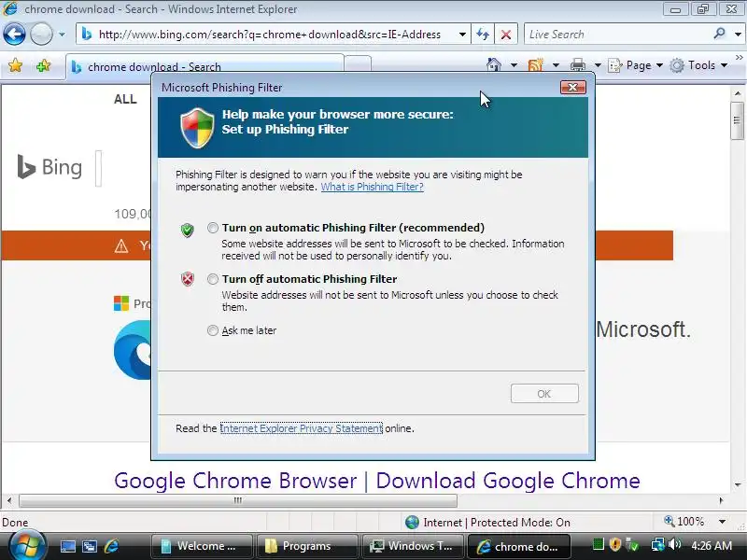Click the scroll down arrow of page
Screen dimensions: 747x560
click(x=738, y=485)
